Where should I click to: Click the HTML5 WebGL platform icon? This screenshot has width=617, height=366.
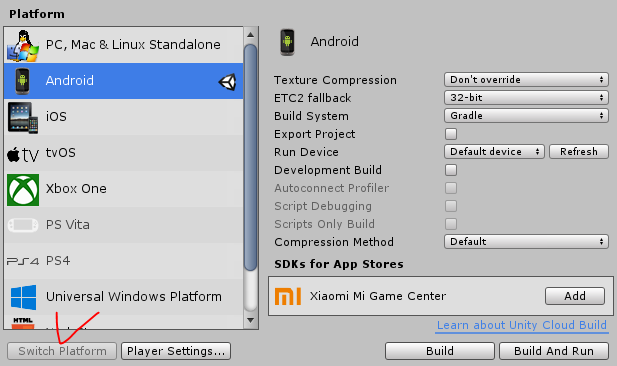(x=23, y=323)
